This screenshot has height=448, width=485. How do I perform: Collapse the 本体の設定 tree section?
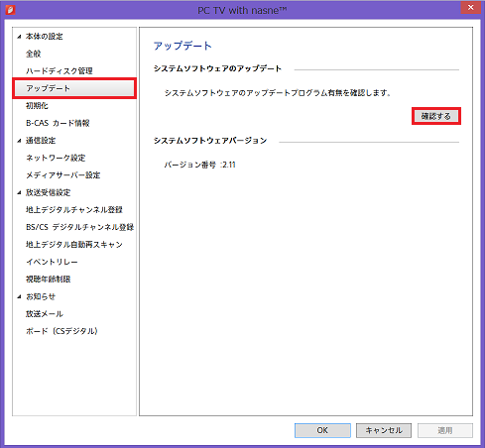[19, 37]
